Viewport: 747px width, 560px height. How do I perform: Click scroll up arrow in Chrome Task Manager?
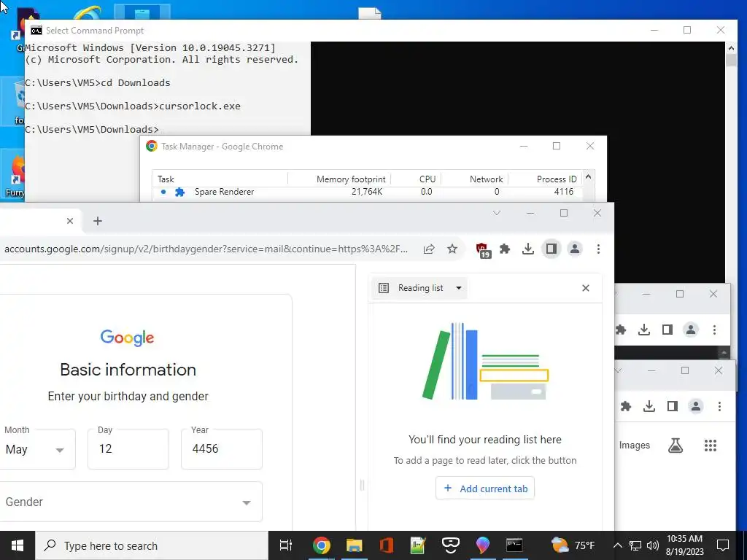588,176
